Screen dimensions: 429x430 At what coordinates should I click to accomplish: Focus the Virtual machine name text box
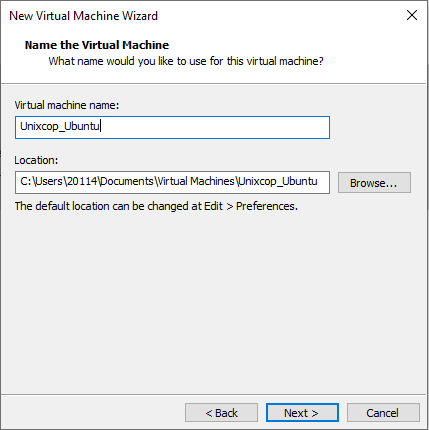pyautogui.click(x=172, y=127)
